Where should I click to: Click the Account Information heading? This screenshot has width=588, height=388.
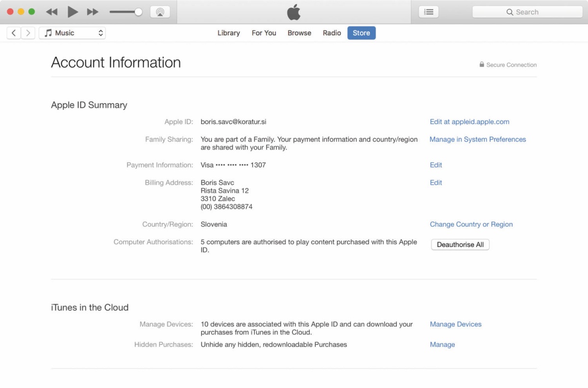(116, 62)
